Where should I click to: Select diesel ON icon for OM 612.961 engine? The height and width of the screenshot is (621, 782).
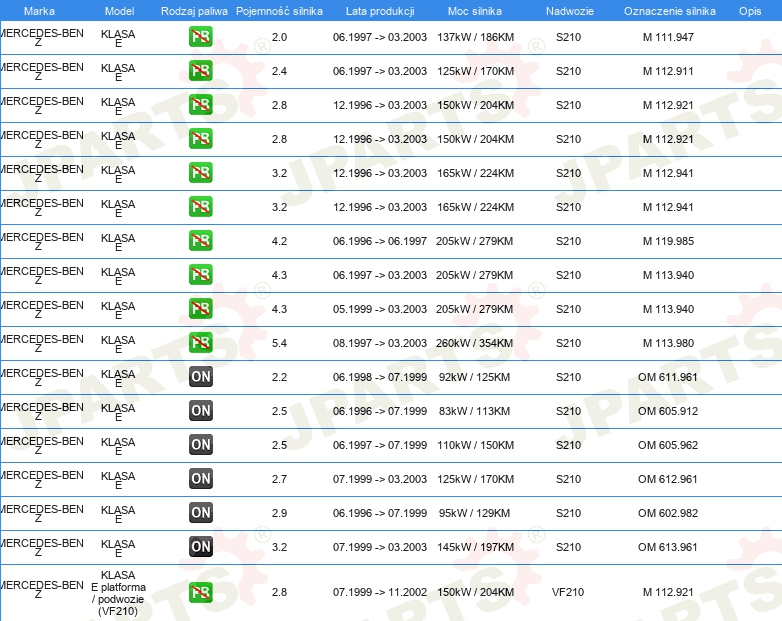pyautogui.click(x=200, y=478)
